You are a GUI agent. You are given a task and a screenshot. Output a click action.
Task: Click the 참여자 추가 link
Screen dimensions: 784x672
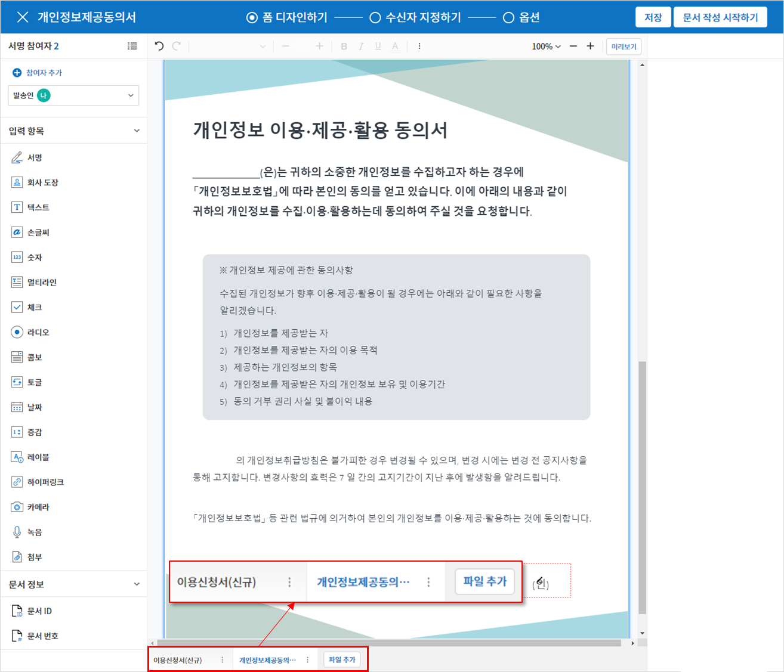[38, 73]
